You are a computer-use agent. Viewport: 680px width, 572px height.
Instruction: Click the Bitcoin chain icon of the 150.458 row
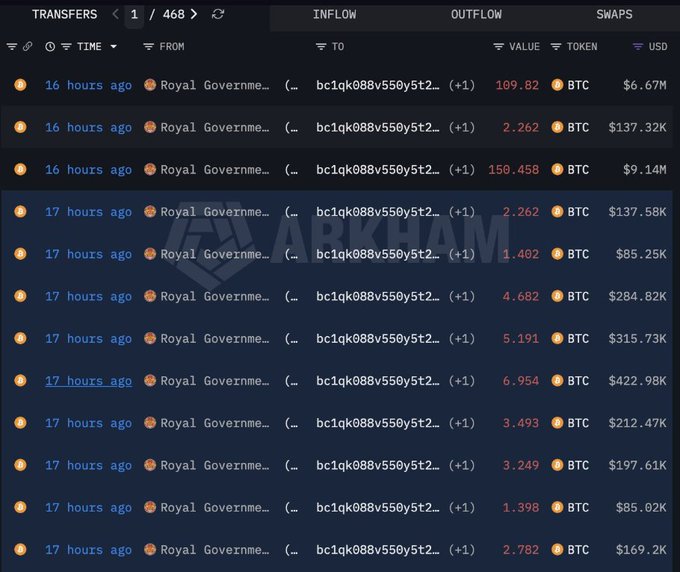(20, 169)
